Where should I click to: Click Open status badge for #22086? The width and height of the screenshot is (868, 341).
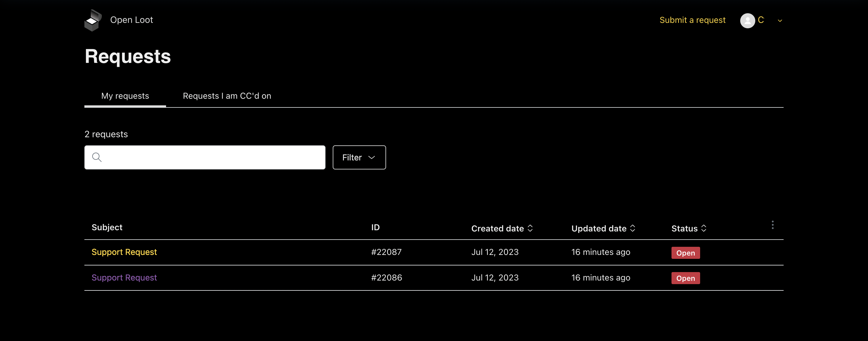point(685,278)
